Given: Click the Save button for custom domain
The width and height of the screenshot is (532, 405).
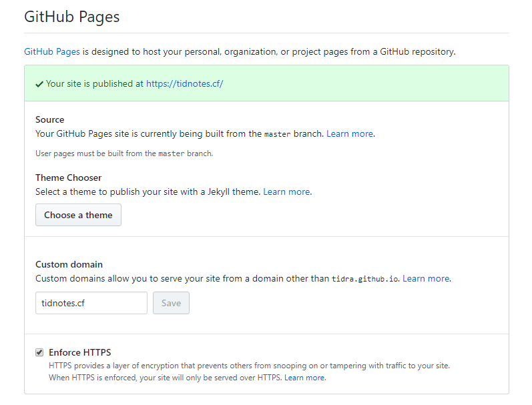Looking at the screenshot, I should tap(171, 303).
